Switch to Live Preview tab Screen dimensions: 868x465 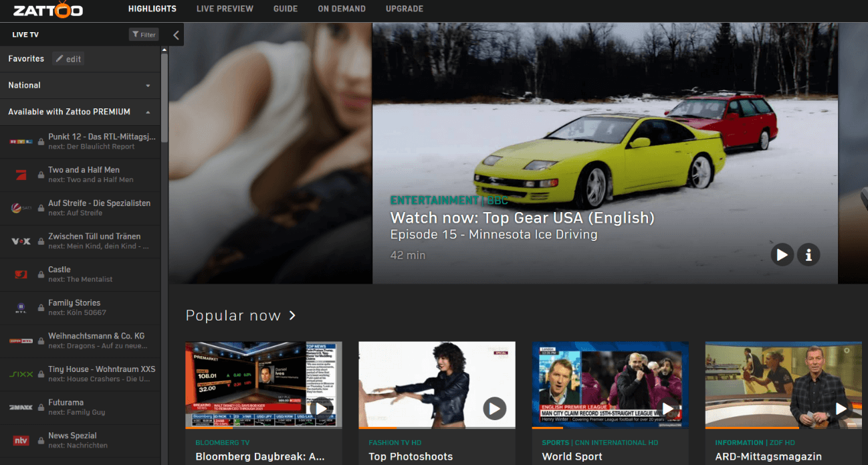tap(225, 9)
